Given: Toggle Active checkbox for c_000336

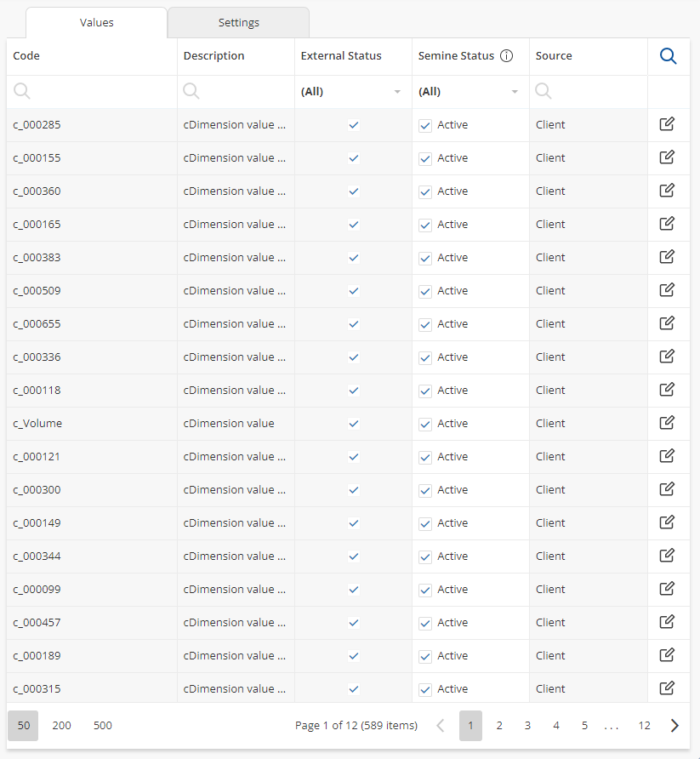Looking at the screenshot, I should 425,358.
